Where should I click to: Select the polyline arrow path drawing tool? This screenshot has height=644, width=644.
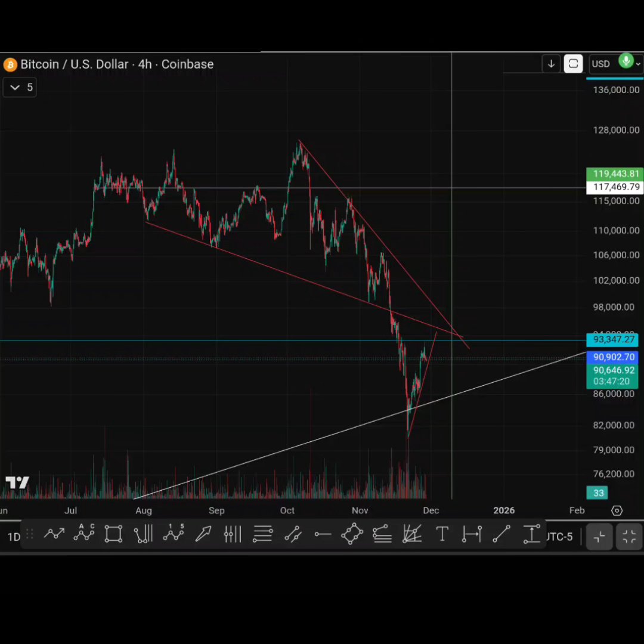54,534
